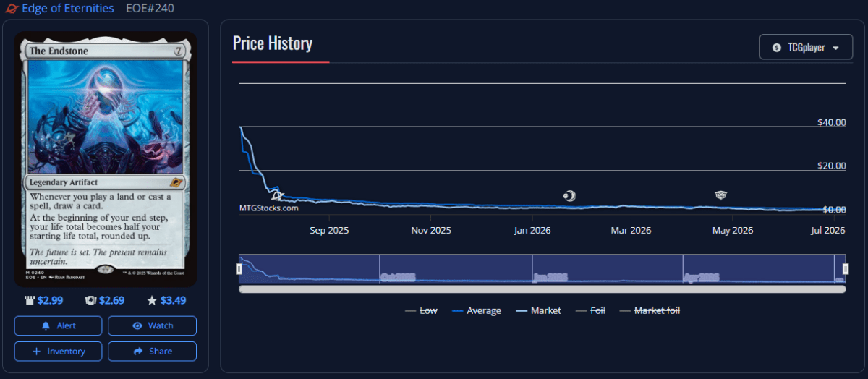Click the crescent set marker near Jan 2026

[x=569, y=195]
